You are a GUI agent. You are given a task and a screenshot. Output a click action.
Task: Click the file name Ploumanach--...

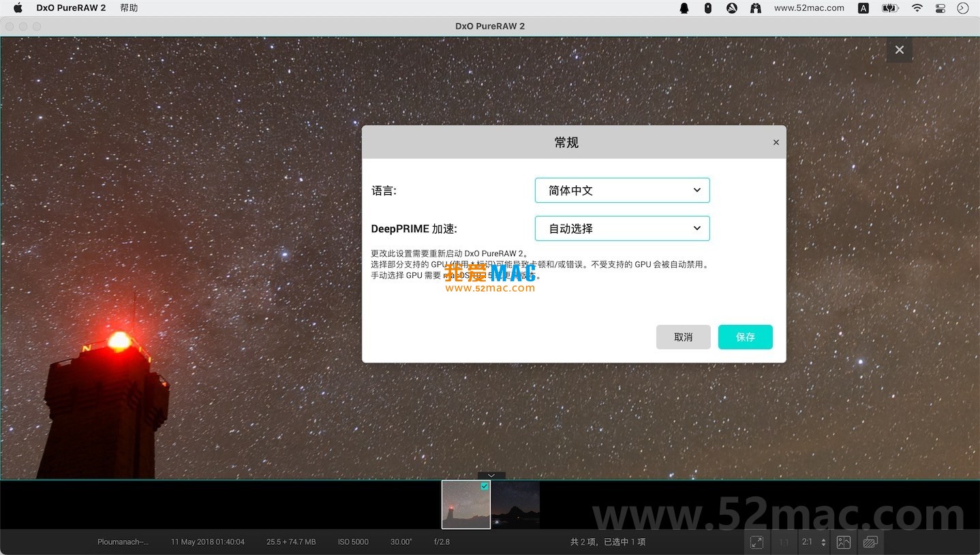pyautogui.click(x=123, y=542)
